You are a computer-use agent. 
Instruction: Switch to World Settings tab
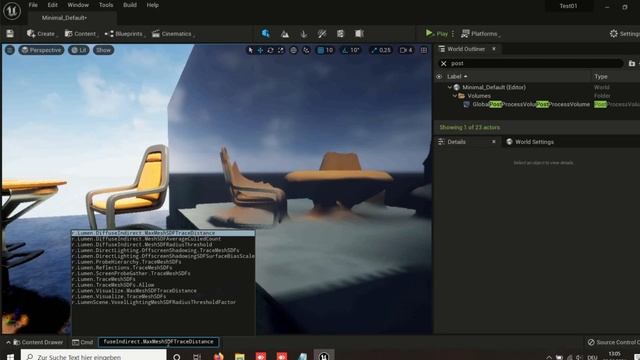pos(530,142)
